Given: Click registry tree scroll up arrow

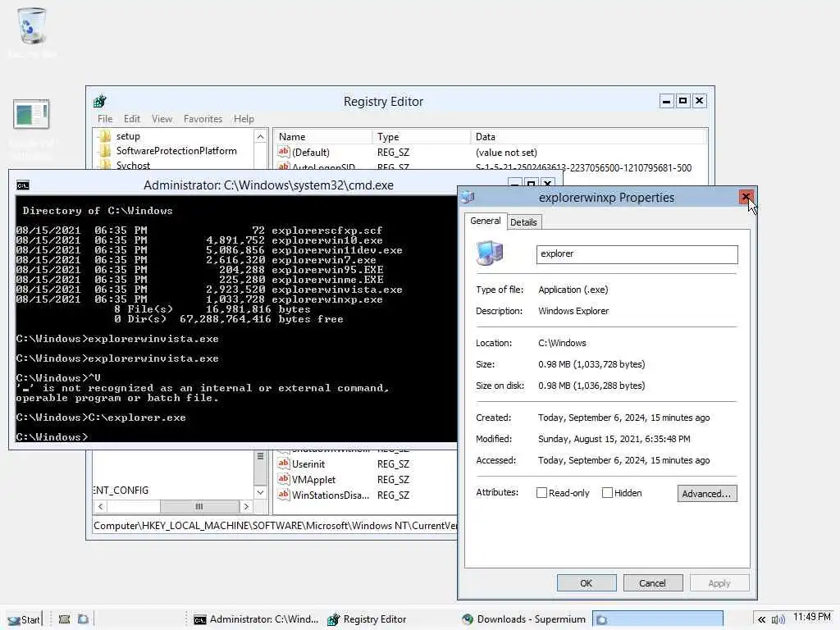Looking at the screenshot, I should 260,137.
